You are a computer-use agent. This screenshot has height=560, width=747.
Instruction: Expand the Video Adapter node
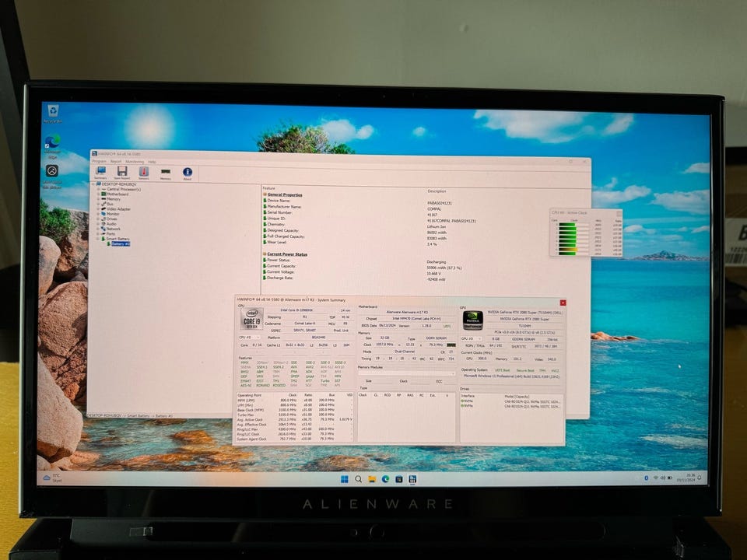(98, 209)
